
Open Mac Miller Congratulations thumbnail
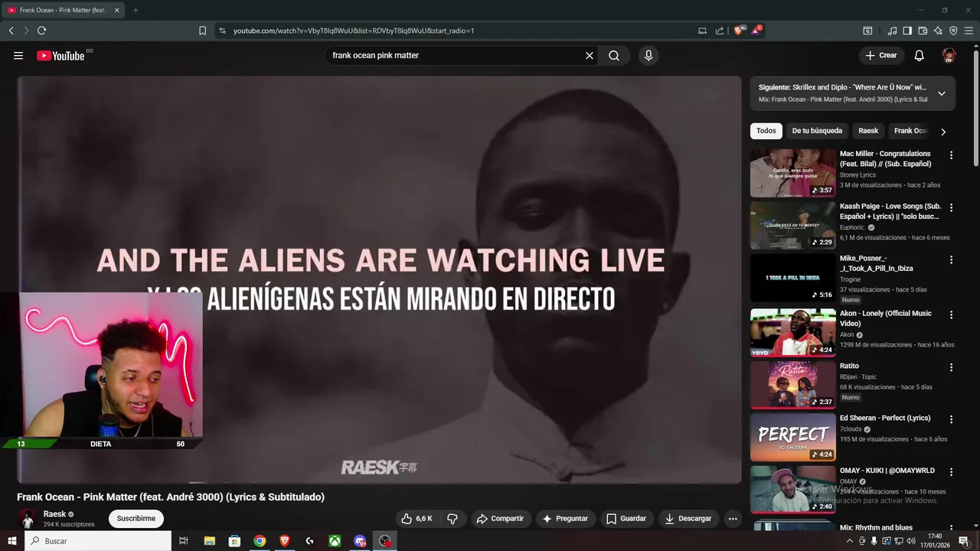click(793, 173)
